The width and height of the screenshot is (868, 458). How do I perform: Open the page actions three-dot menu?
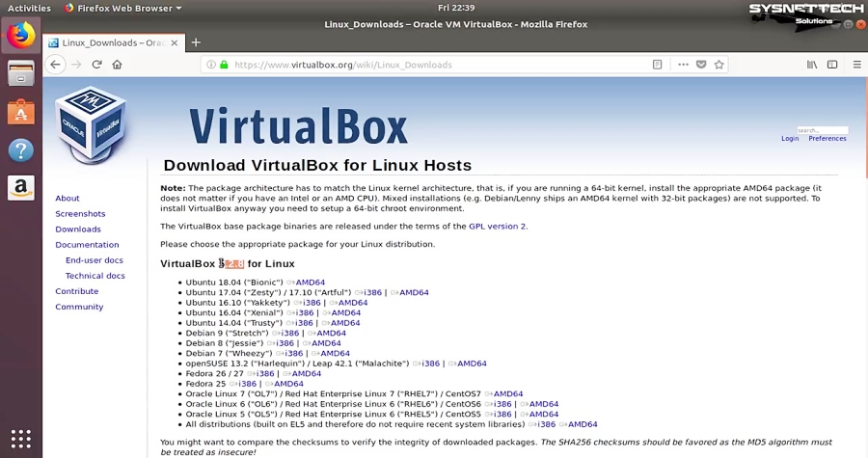(x=683, y=65)
